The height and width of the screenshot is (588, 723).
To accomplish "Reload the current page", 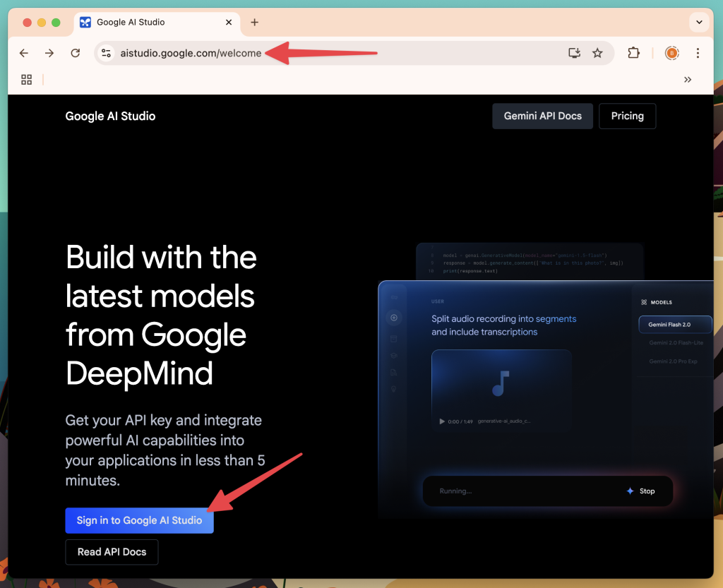I will (75, 53).
